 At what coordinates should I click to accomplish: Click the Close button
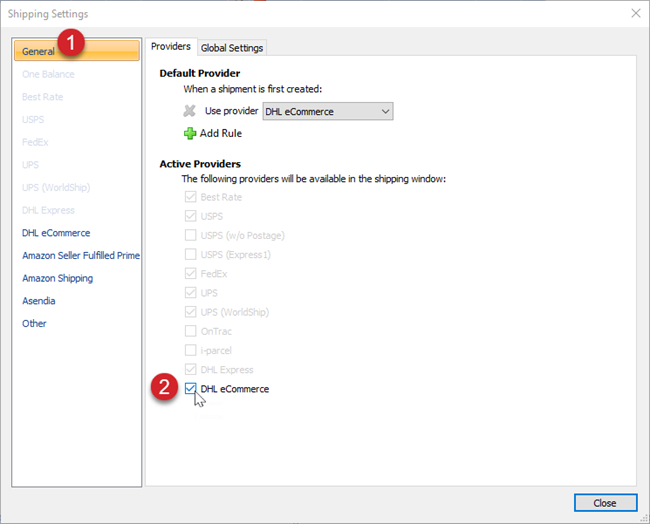click(605, 503)
